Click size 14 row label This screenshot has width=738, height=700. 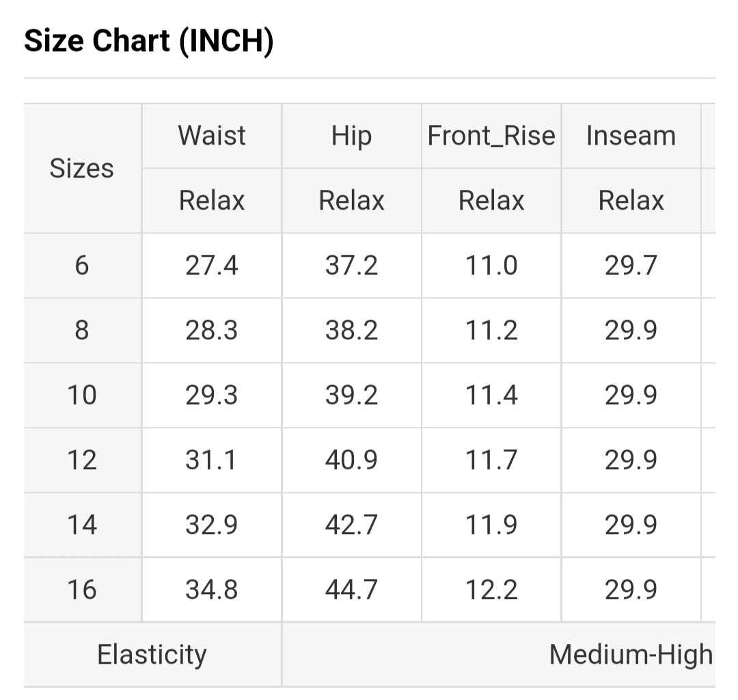click(82, 524)
